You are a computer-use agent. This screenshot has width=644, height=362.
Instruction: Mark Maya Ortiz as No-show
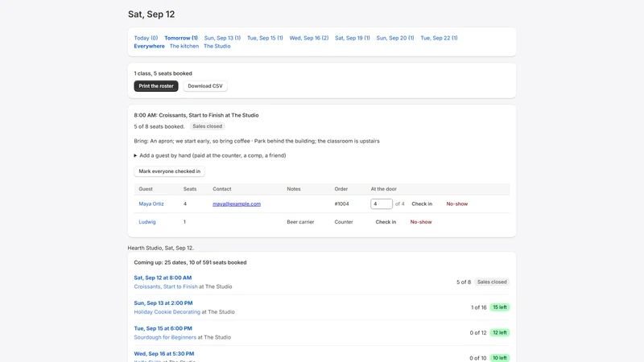pos(457,204)
